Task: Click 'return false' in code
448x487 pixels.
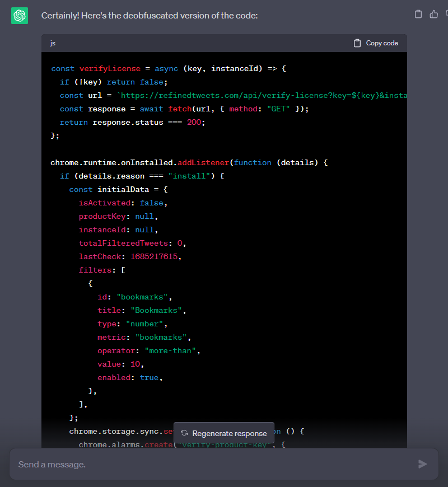Action: tap(135, 82)
